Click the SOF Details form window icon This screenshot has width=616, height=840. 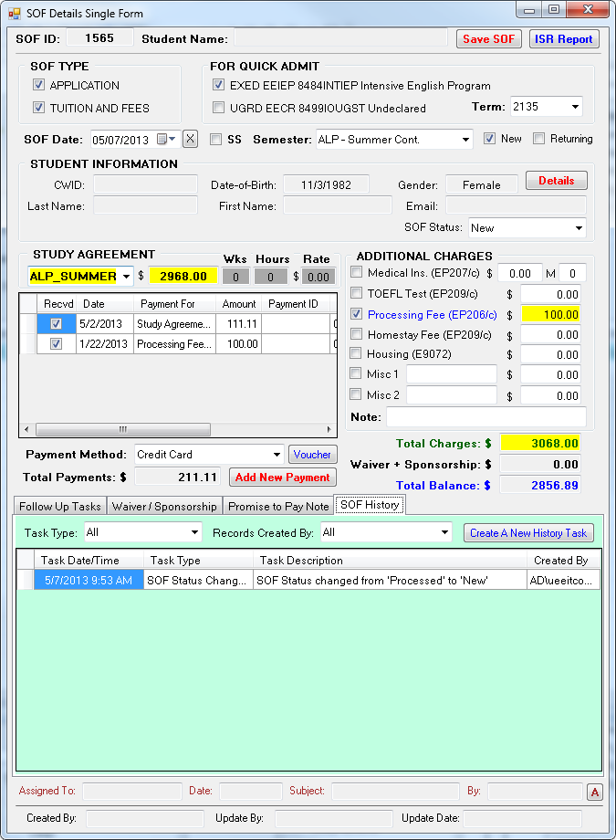coord(15,14)
